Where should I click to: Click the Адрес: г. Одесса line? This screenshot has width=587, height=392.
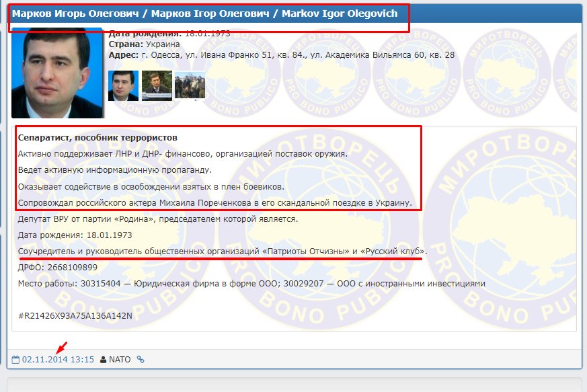tap(282, 55)
